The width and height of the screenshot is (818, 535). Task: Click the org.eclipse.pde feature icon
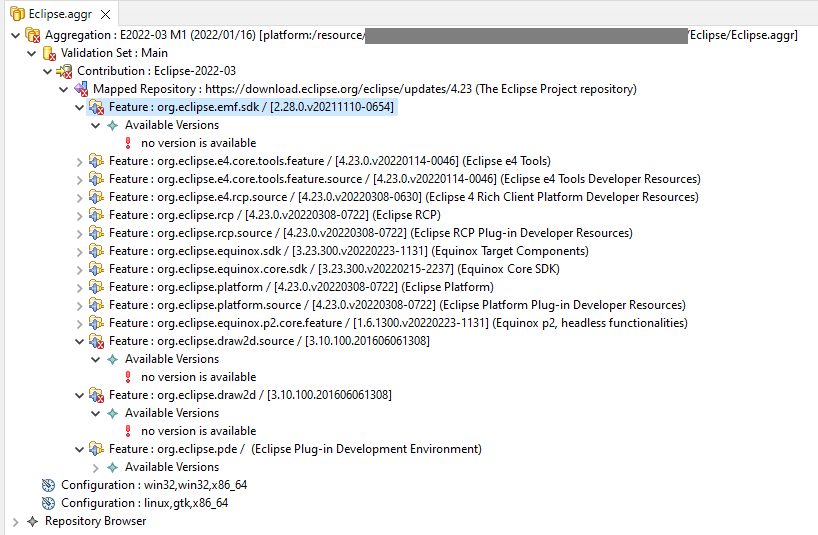(96, 449)
